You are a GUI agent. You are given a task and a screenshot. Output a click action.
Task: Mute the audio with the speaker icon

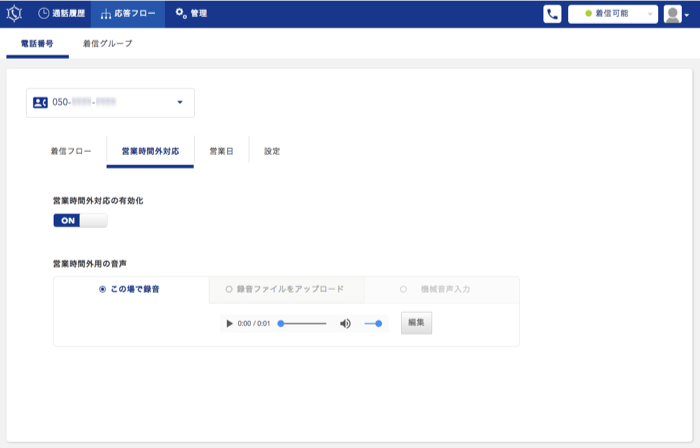(x=345, y=324)
